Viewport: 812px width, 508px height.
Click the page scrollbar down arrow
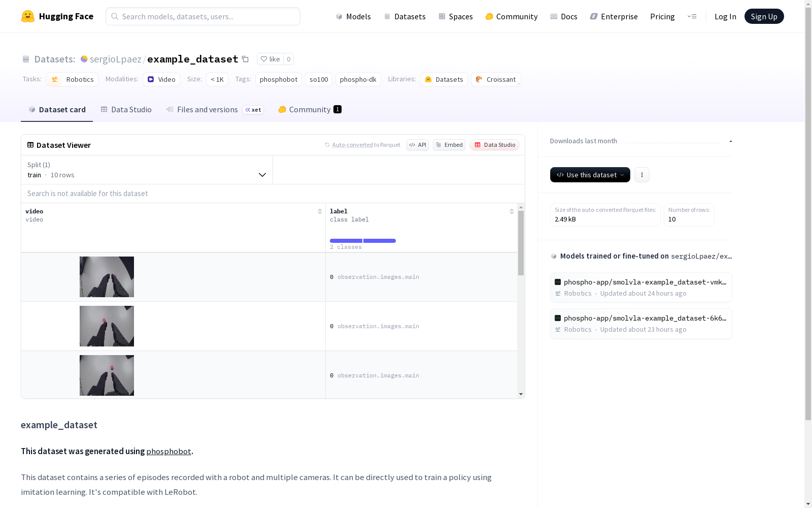(808, 504)
